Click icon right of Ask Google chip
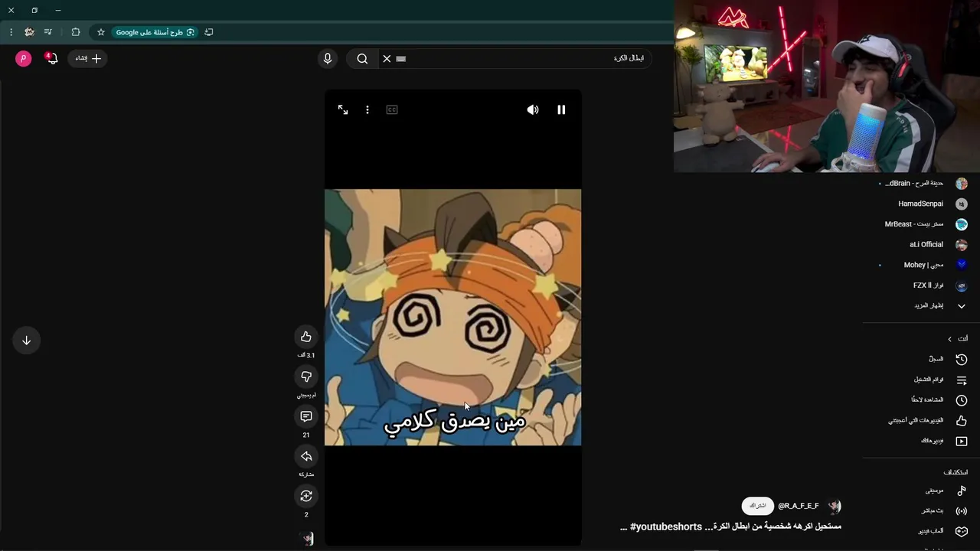The width and height of the screenshot is (980, 551). [209, 32]
